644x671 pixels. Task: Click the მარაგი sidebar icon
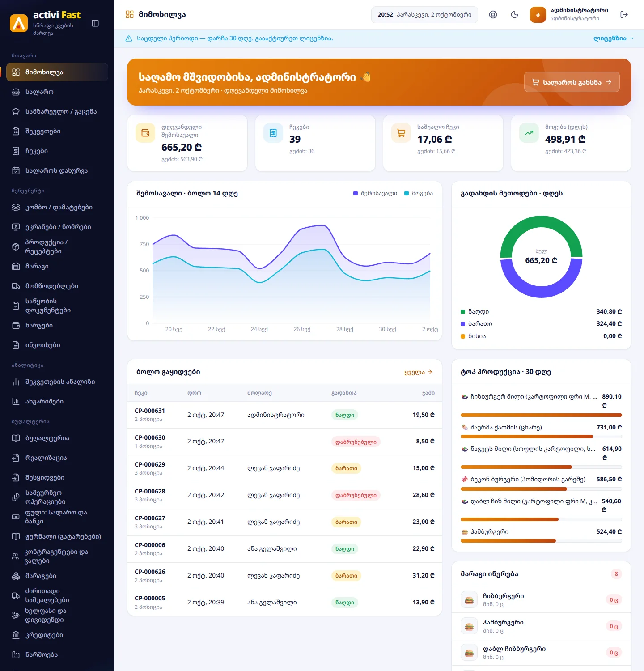click(x=16, y=266)
